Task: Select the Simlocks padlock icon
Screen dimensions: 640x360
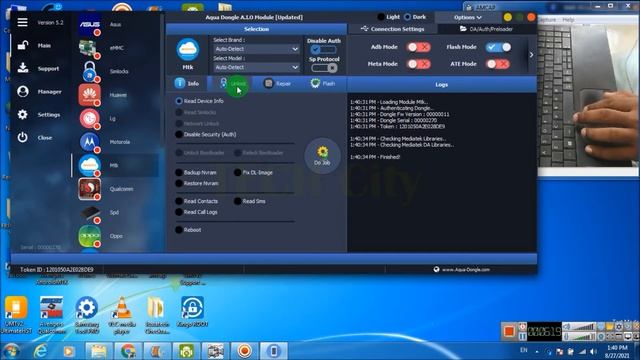Action: (x=89, y=71)
